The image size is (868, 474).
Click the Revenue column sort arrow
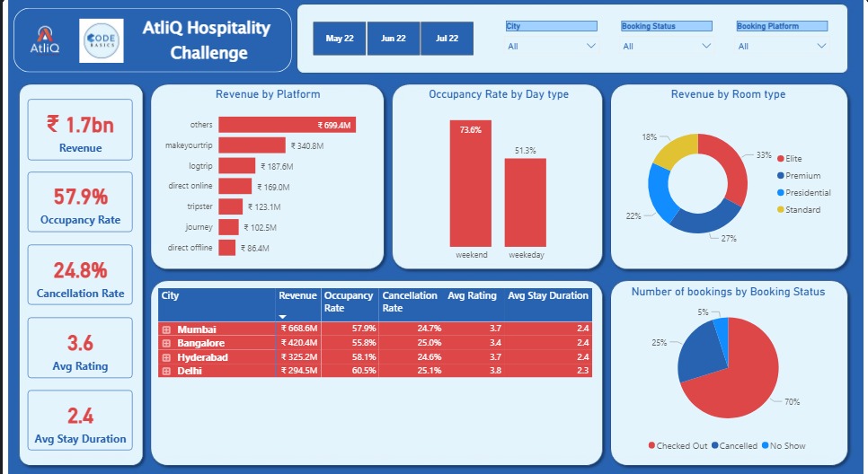284,316
